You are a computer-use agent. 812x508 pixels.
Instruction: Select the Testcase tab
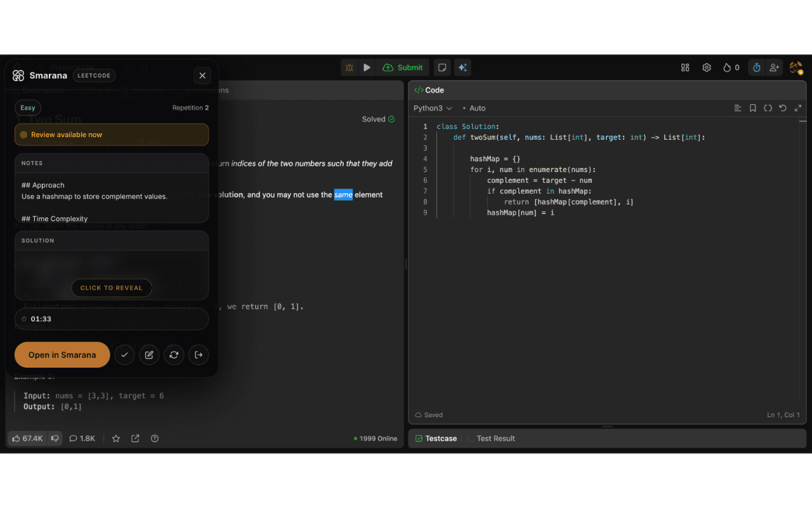pos(440,438)
